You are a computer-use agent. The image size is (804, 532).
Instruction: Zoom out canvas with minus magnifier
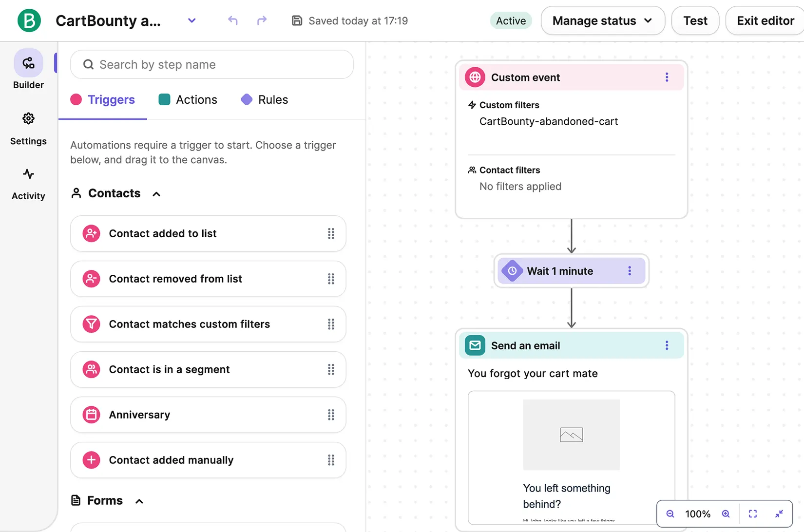click(670, 513)
